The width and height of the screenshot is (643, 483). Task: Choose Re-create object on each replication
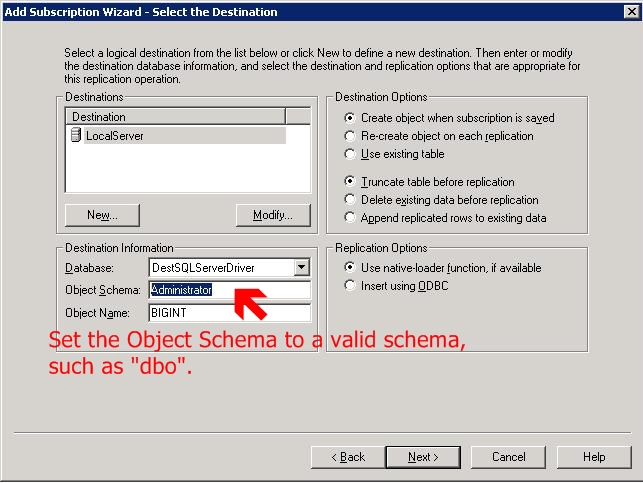350,136
